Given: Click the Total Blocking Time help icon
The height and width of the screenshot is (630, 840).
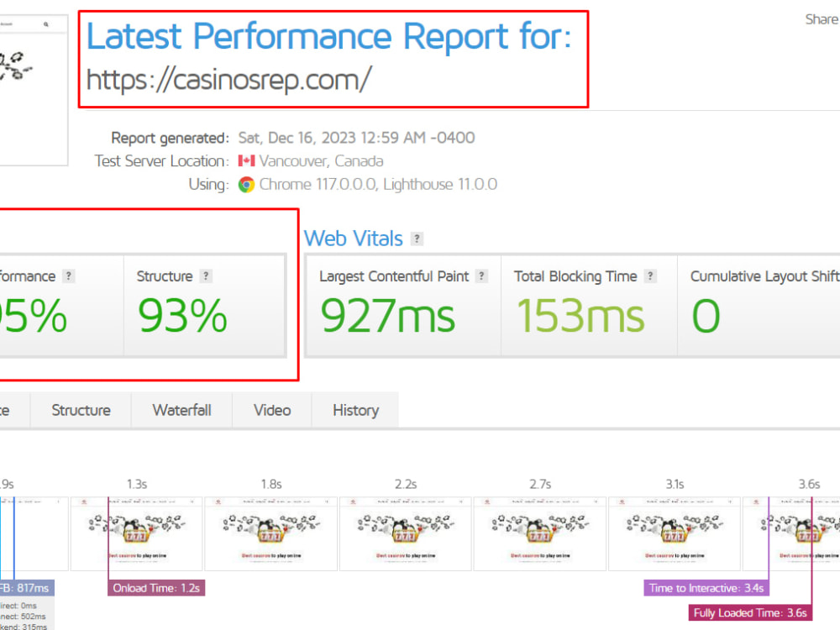Looking at the screenshot, I should pyautogui.click(x=650, y=276).
